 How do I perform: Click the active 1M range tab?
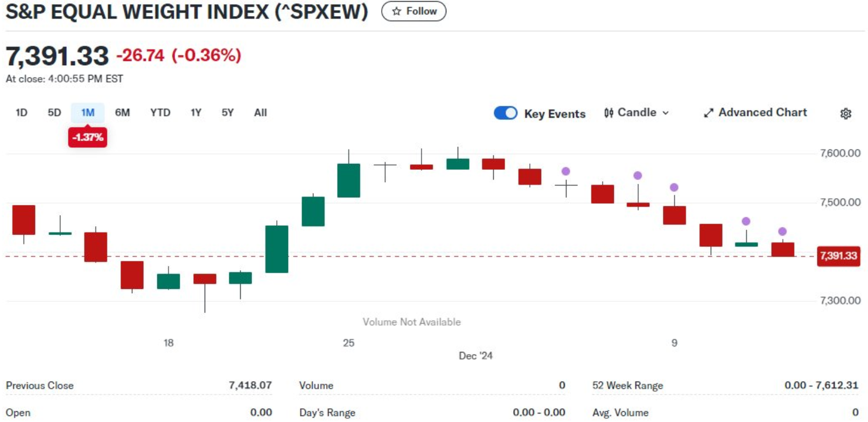[88, 113]
